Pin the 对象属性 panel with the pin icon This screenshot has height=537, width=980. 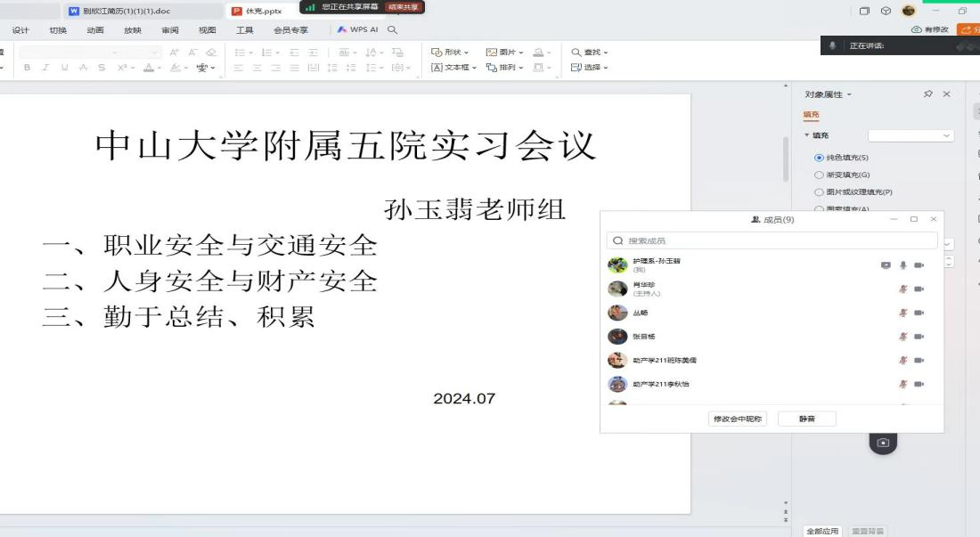pyautogui.click(x=928, y=94)
